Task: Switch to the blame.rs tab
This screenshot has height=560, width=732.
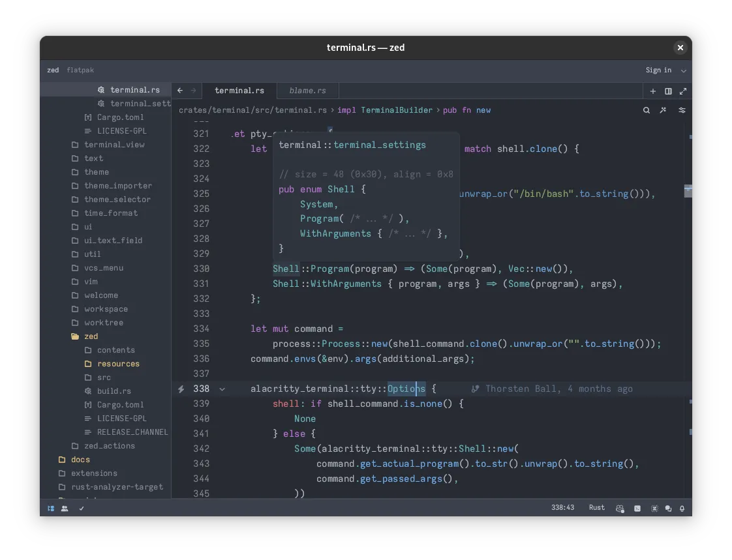Action: 307,91
